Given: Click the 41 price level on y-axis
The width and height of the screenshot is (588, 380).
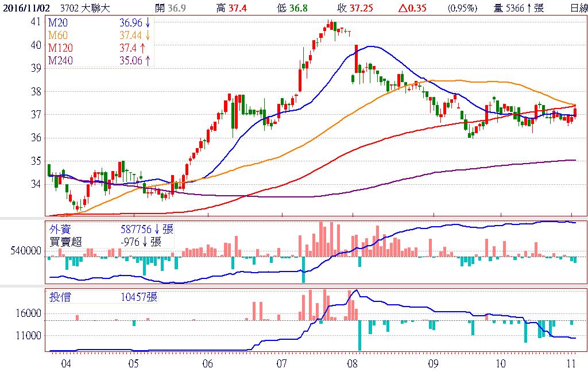Looking at the screenshot, I should [x=36, y=22].
